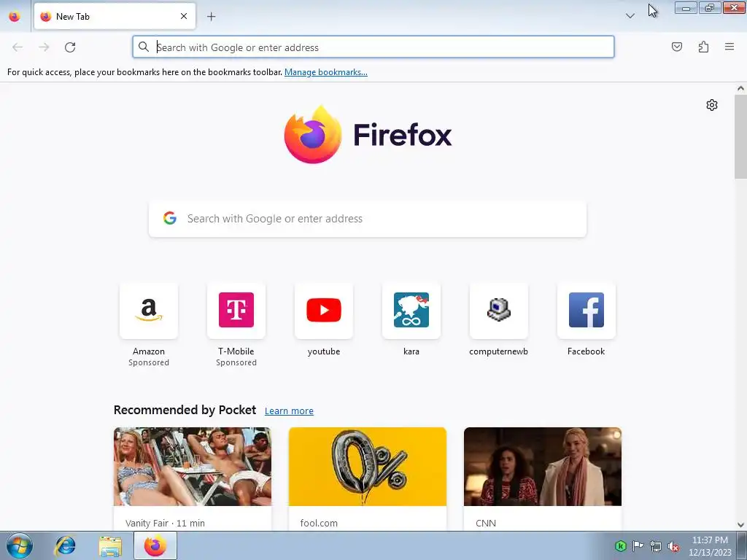Viewport: 747px width, 560px height.
Task: Click the Firefox taskbar button
Action: click(155, 545)
